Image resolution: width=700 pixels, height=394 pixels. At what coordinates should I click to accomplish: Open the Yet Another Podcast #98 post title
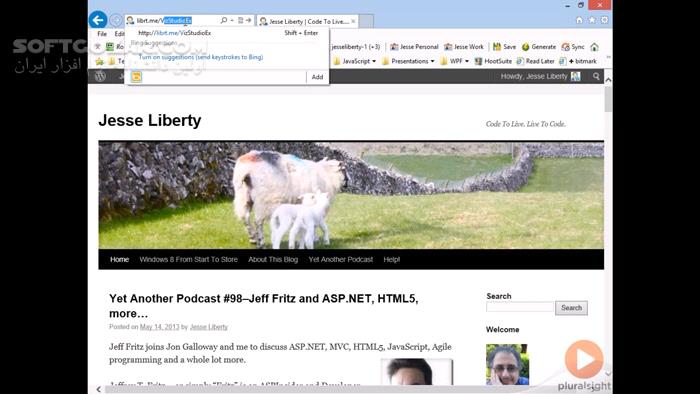(263, 306)
